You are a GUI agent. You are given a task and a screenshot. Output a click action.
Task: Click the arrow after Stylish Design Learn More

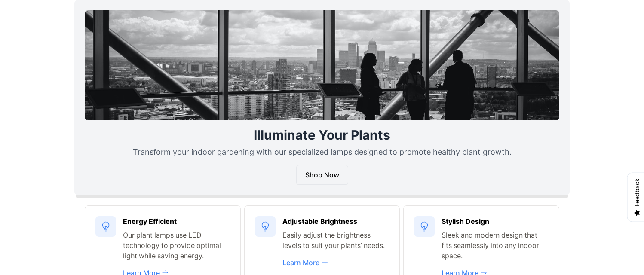[484, 272]
